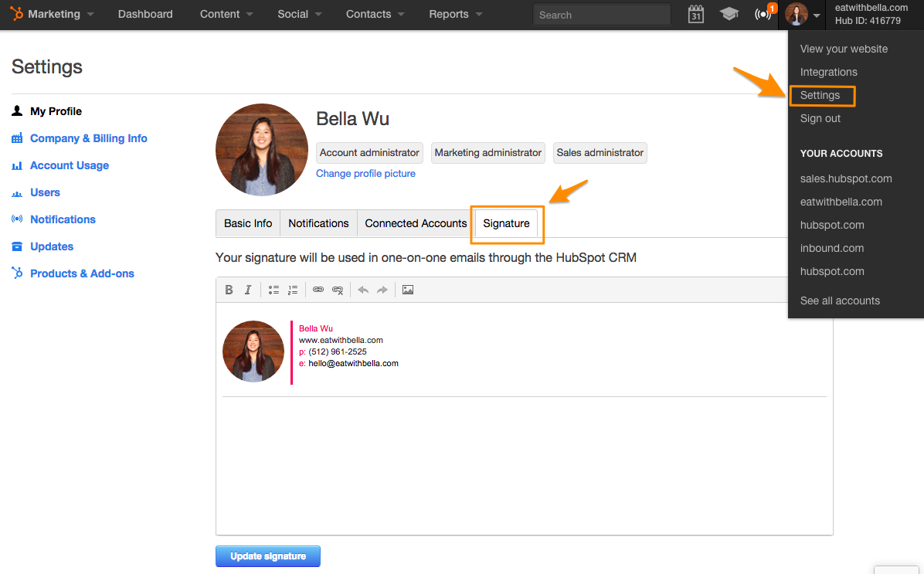This screenshot has height=574, width=924.
Task: Open the notifications broadcast icon in top bar
Action: [x=763, y=14]
